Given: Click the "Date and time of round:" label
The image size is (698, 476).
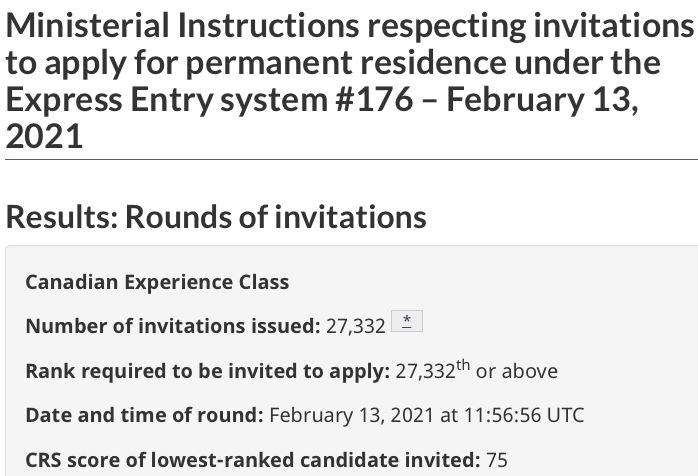Looking at the screenshot, I should tap(144, 415).
